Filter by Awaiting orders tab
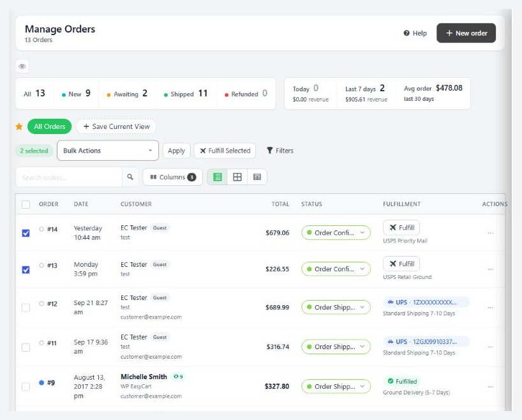The height and width of the screenshot is (420, 522). tap(127, 93)
